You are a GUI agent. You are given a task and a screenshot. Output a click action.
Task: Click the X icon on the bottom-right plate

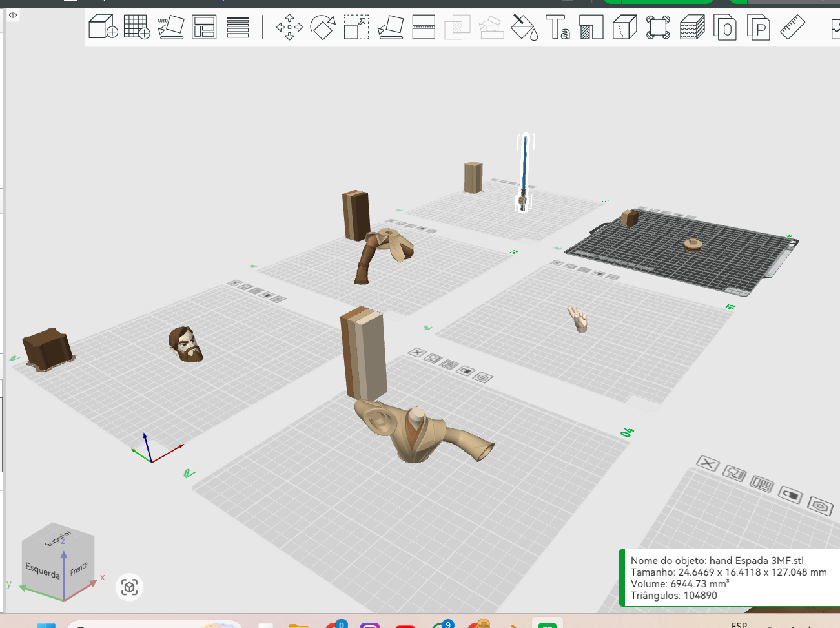click(708, 463)
